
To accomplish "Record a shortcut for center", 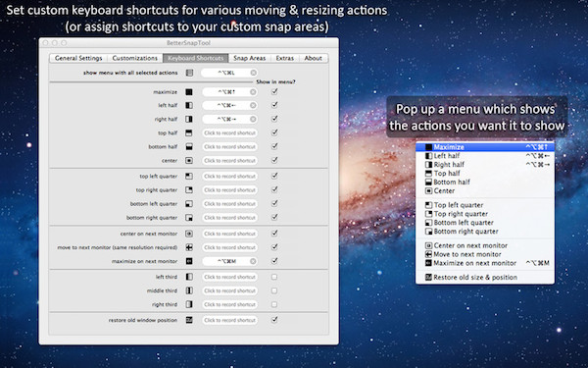I will [x=230, y=160].
